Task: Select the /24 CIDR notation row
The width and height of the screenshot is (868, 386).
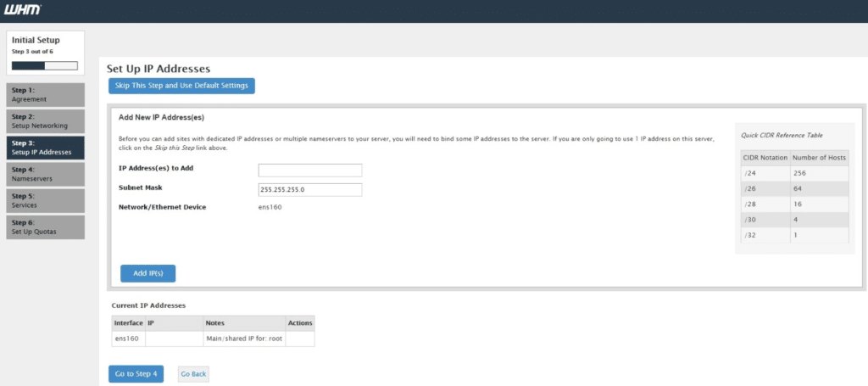Action: [x=793, y=173]
